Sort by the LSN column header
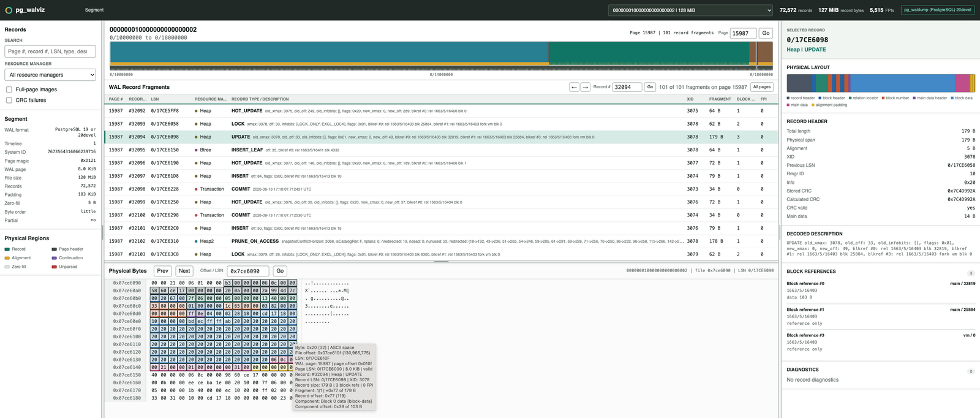Image resolution: width=980 pixels, height=418 pixels. click(154, 99)
